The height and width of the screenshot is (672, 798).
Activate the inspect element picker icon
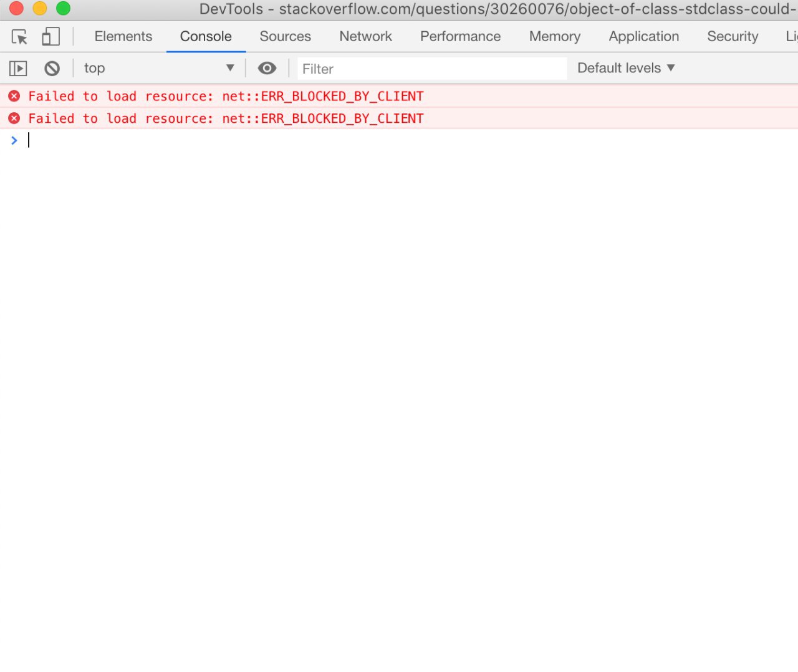[x=20, y=37]
